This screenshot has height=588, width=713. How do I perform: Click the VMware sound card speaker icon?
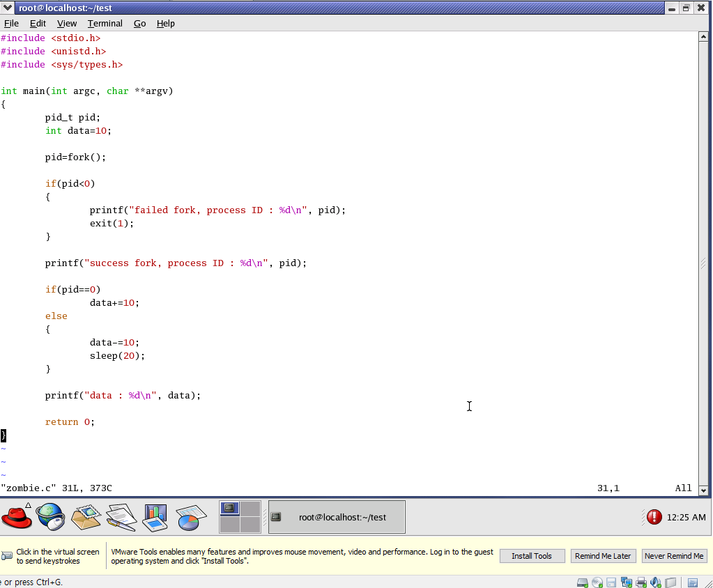pos(655,582)
